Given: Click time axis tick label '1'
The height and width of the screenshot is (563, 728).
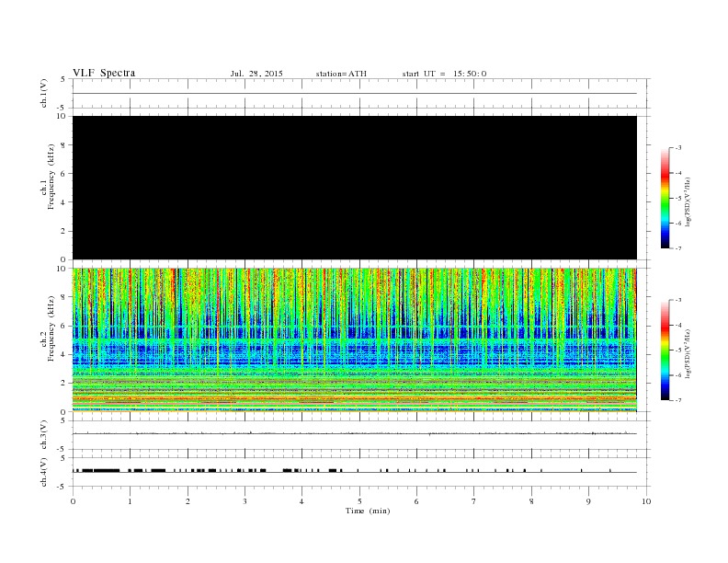Looking at the screenshot, I should [x=130, y=501].
